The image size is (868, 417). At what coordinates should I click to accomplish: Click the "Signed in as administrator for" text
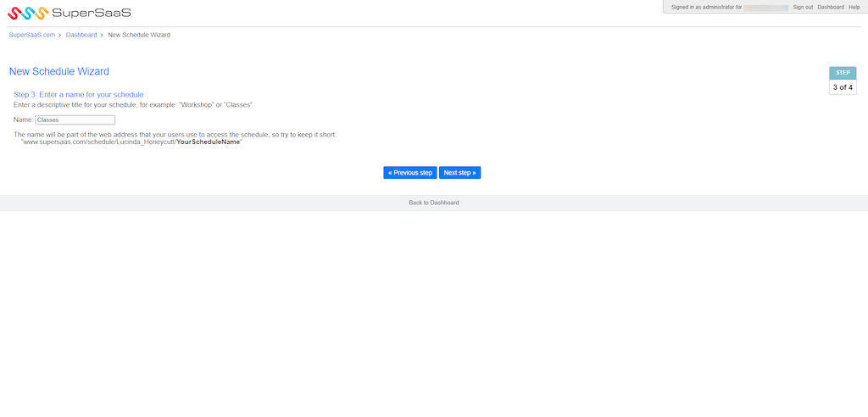pos(706,7)
